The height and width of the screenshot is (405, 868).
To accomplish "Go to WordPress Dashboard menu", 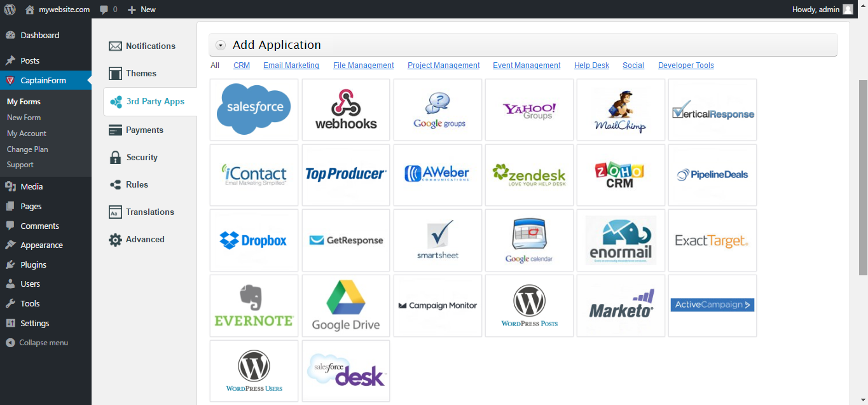I will [x=46, y=35].
